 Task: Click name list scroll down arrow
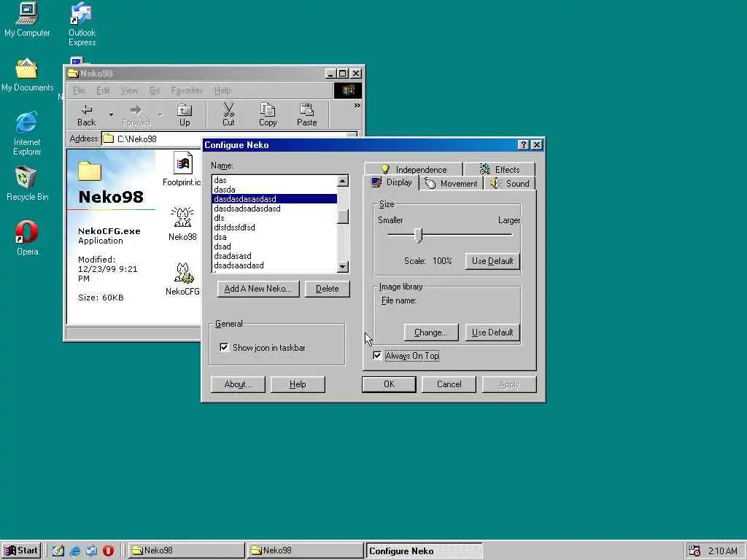tap(343, 267)
